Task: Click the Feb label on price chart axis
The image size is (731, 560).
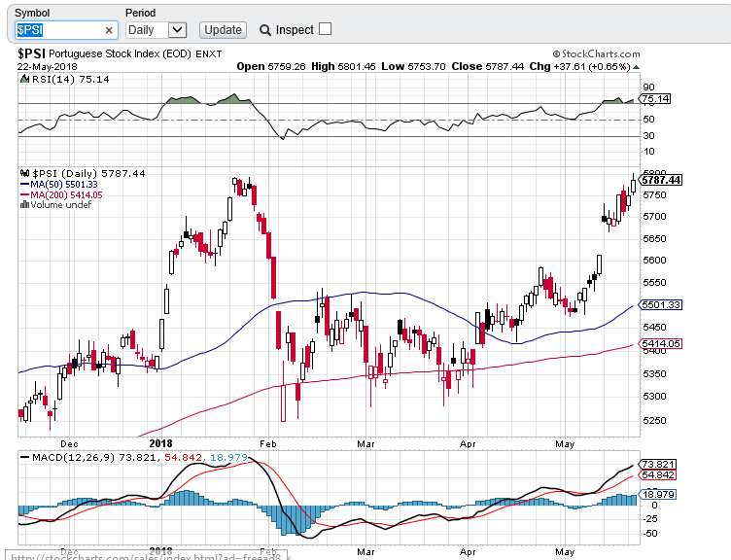Action: [x=268, y=444]
